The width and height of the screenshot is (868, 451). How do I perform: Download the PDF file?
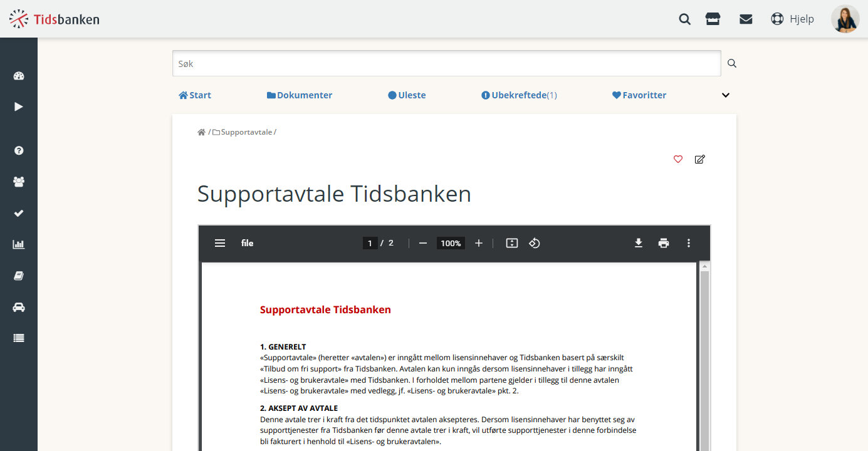[x=639, y=243]
